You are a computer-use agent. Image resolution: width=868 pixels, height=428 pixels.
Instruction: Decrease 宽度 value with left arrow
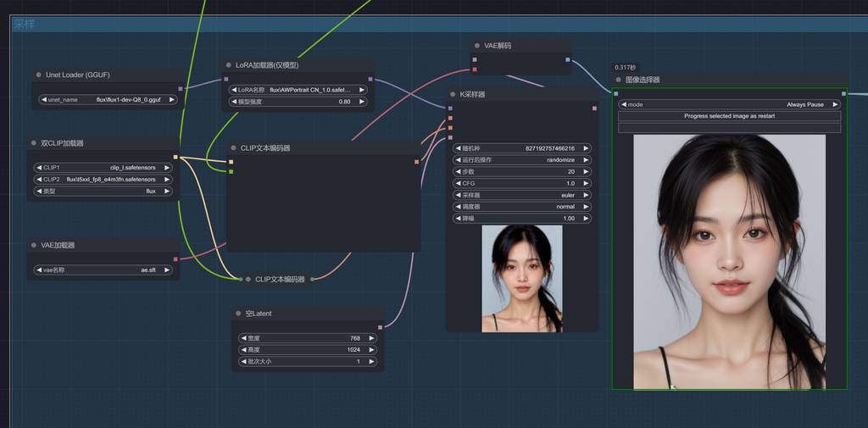coord(243,338)
